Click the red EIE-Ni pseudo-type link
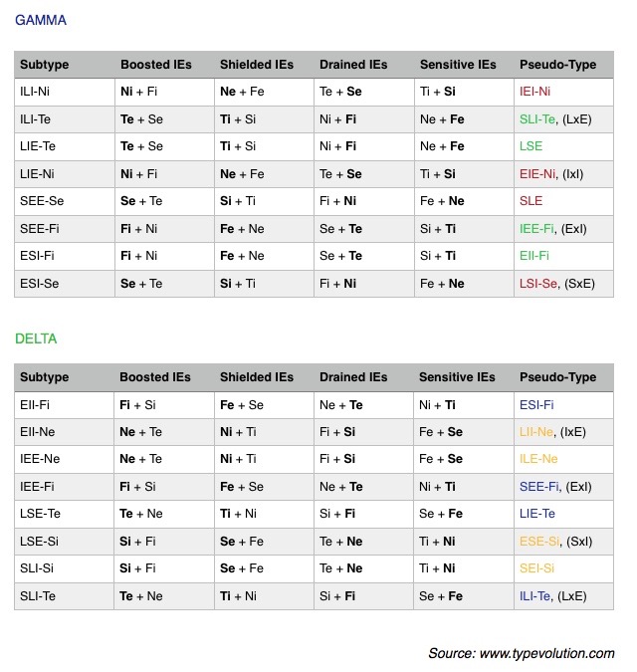This screenshot has width=637, height=672. [538, 174]
